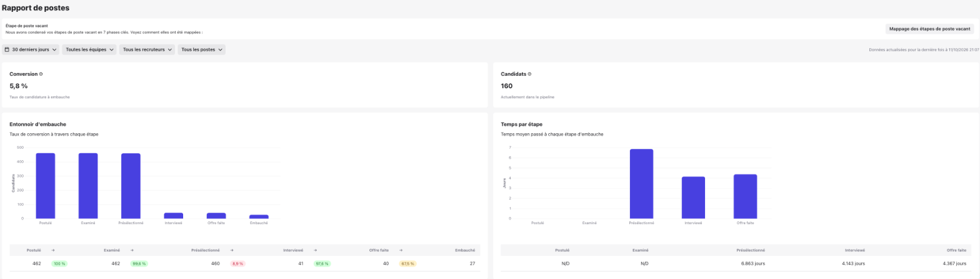Select the Offre faite bar in the funnel chart

(216, 215)
